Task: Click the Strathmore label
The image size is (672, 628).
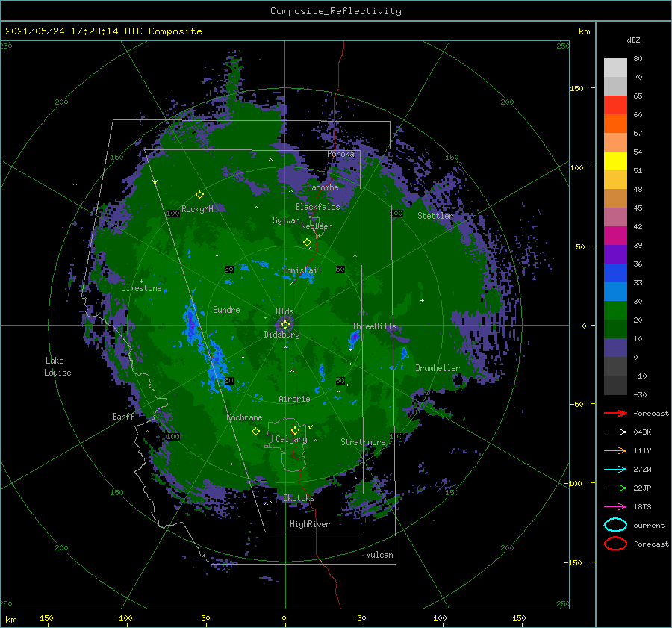Action: (x=363, y=442)
